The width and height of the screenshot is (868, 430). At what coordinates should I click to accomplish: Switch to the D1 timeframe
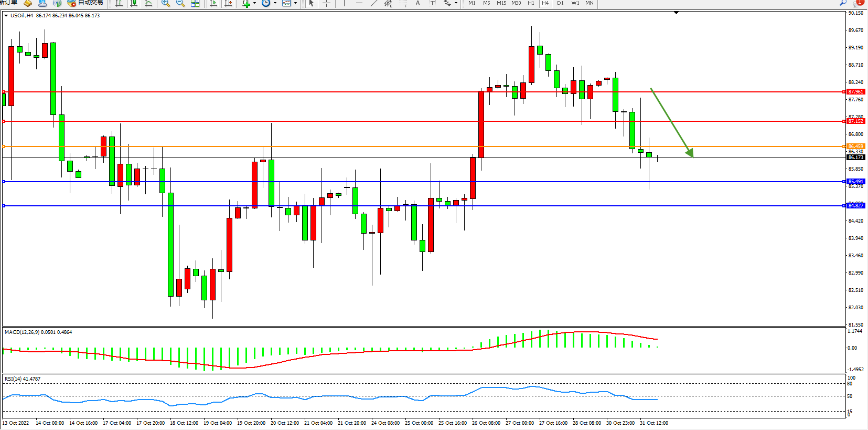click(x=560, y=3)
